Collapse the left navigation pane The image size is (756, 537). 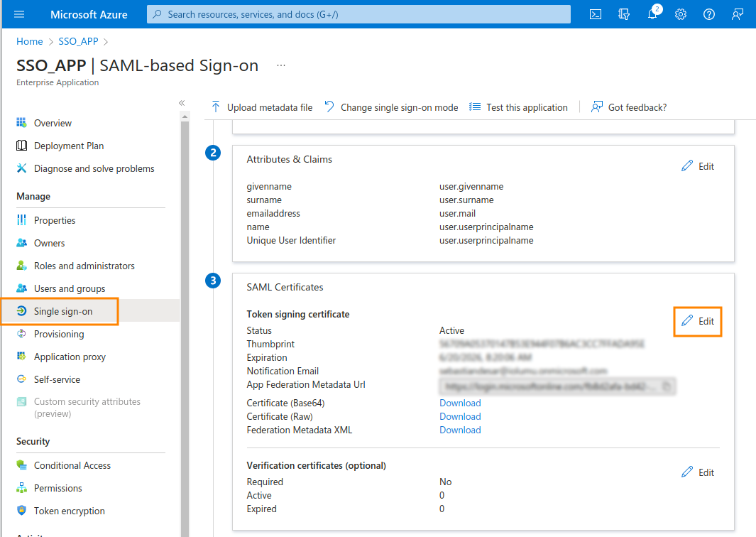click(x=182, y=103)
